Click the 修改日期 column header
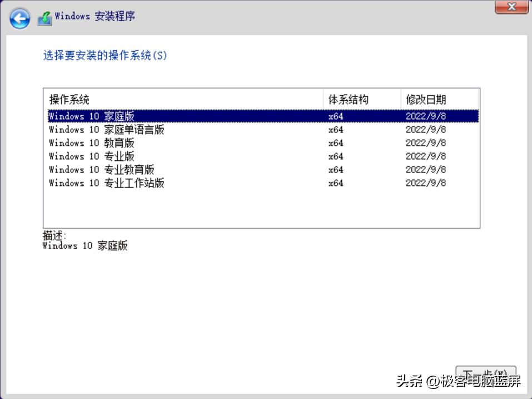Screen dimensions: 532x399 [x=440, y=100]
